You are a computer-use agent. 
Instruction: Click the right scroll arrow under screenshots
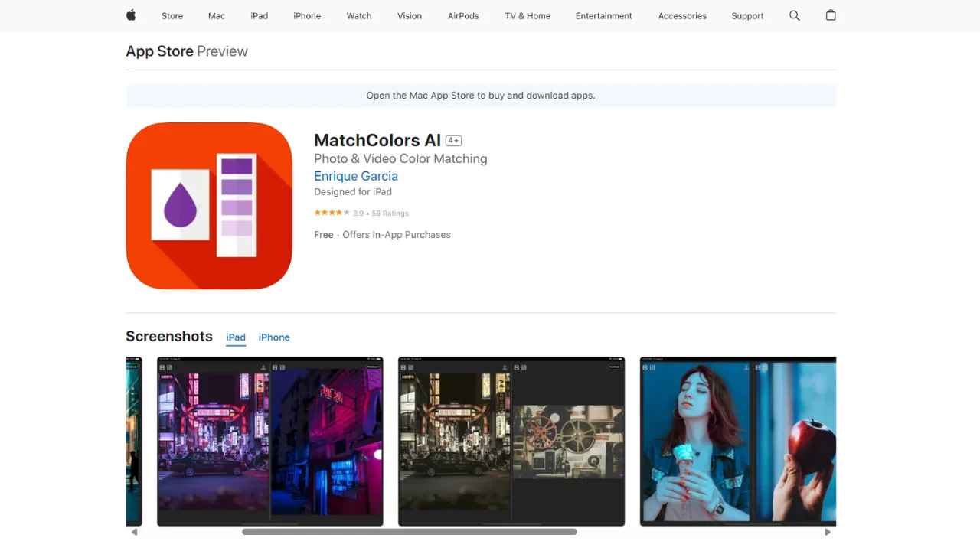pos(827,532)
